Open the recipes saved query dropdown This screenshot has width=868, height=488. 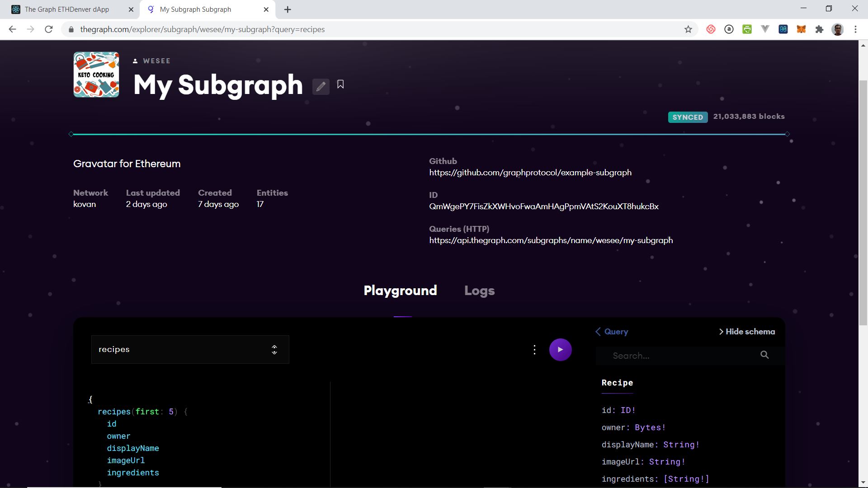coord(190,350)
